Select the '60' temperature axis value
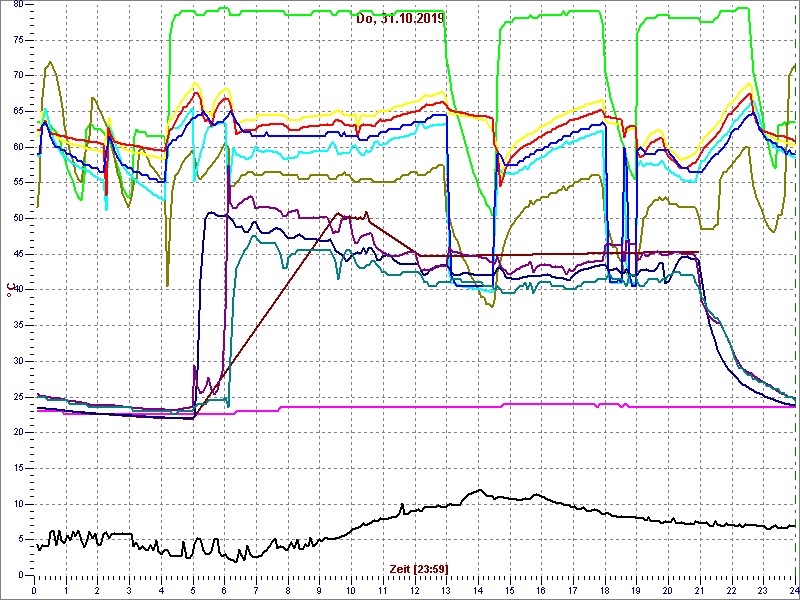The height and width of the screenshot is (600, 800). coord(19,147)
